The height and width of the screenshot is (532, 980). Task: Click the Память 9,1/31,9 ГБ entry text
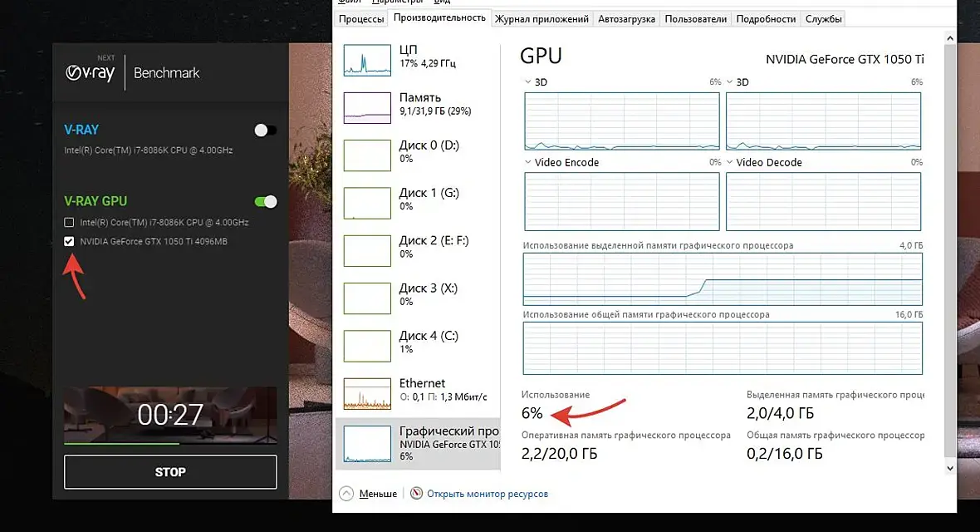[x=435, y=104]
